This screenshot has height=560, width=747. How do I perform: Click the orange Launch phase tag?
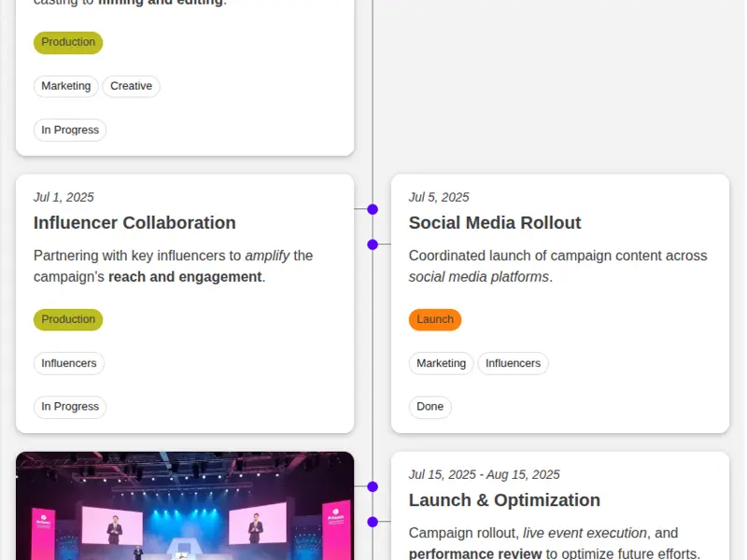point(435,319)
